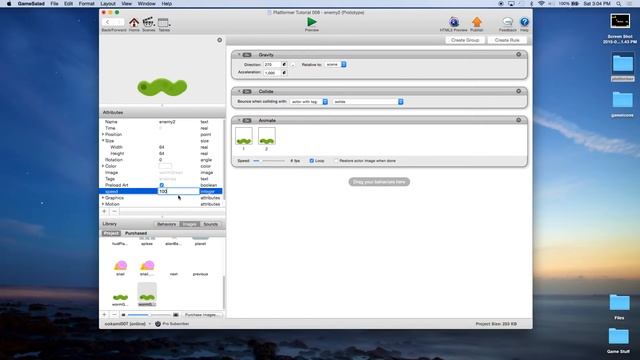Collapse the Gravity behavior panel
The image size is (640, 360).
239,54
